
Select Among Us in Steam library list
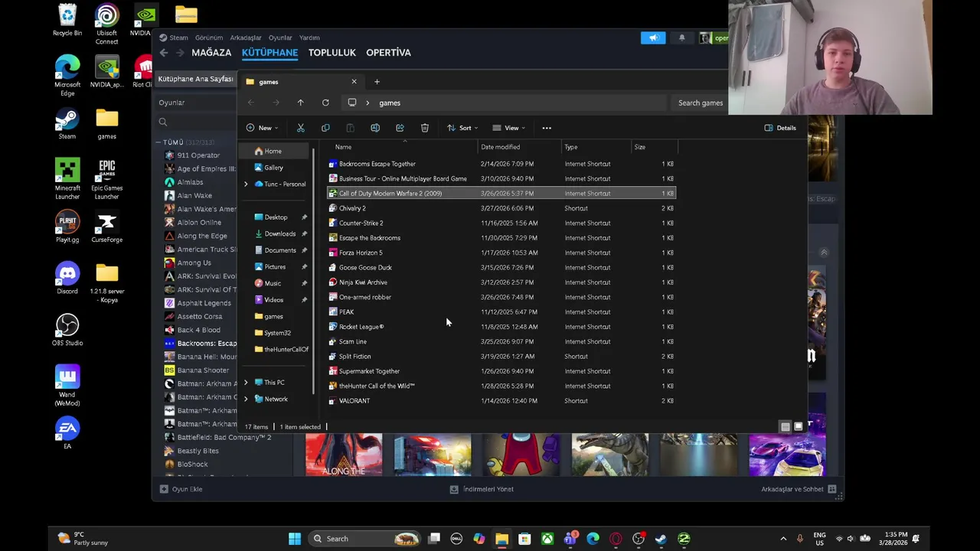click(194, 262)
